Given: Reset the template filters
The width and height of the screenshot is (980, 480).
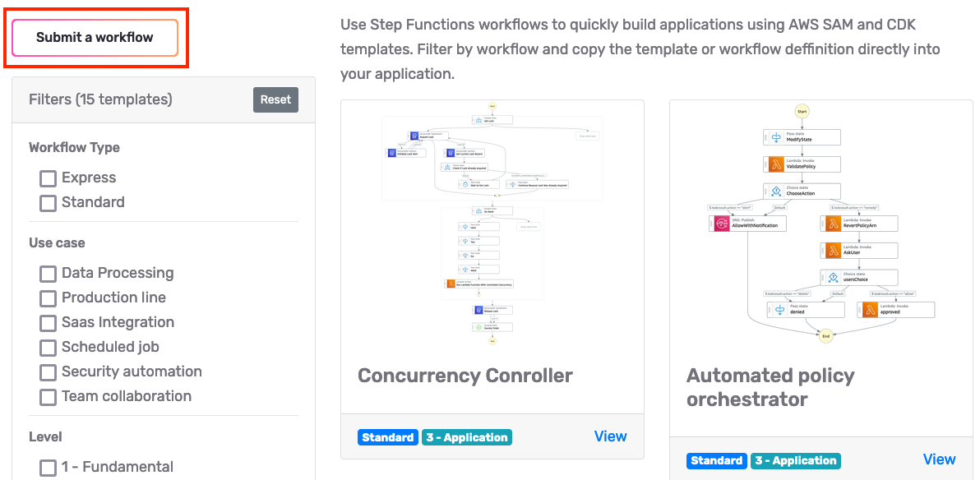Looking at the screenshot, I should (x=275, y=100).
